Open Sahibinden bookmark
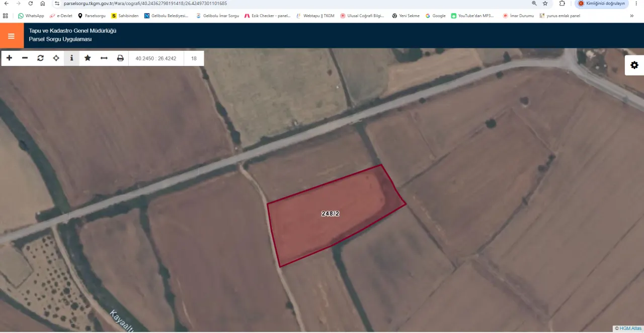Screen dimensions: 644x333 pyautogui.click(x=125, y=16)
